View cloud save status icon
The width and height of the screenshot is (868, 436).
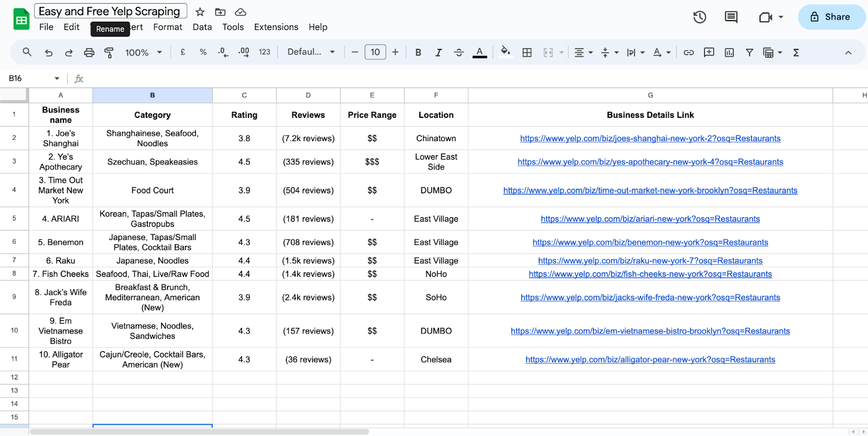pyautogui.click(x=240, y=12)
